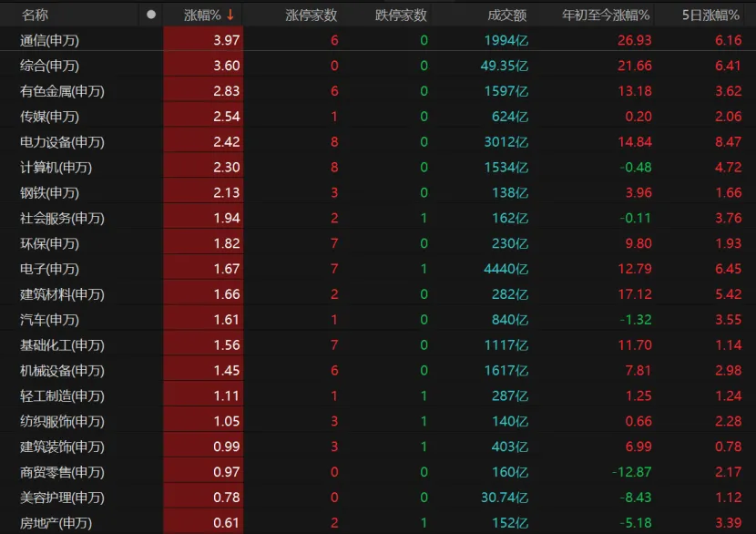Sort by the 涨停家数 column header

click(311, 15)
